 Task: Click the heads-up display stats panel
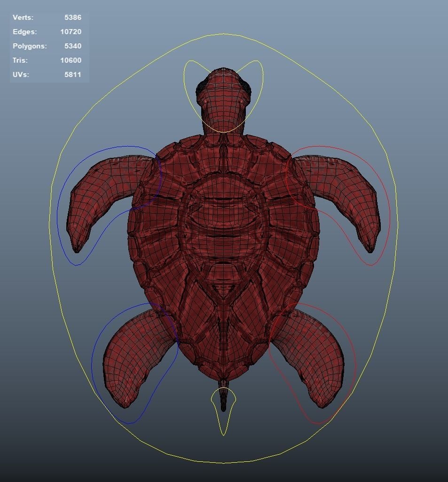tap(47, 46)
